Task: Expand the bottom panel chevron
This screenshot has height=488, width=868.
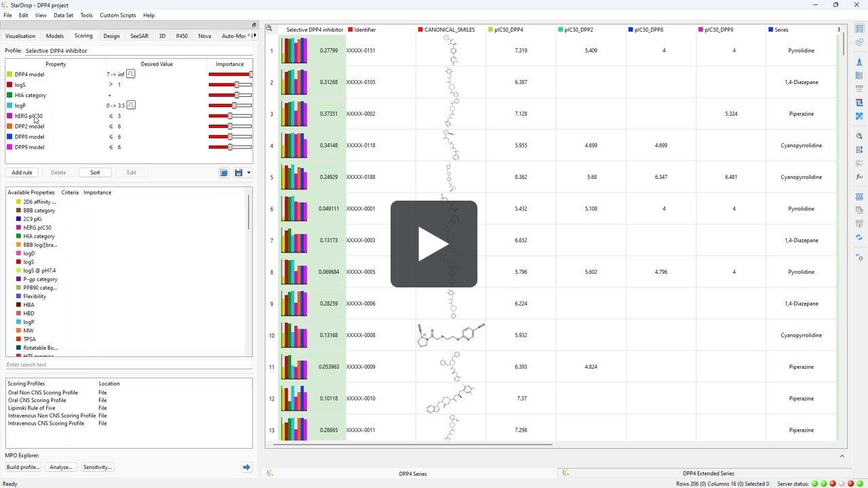Action: [x=842, y=456]
